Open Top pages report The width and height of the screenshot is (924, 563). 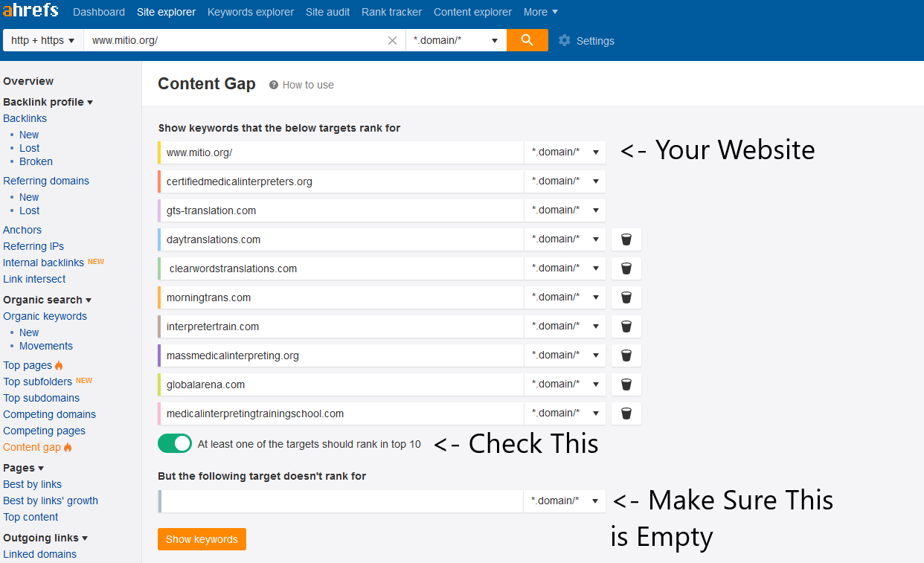point(28,365)
